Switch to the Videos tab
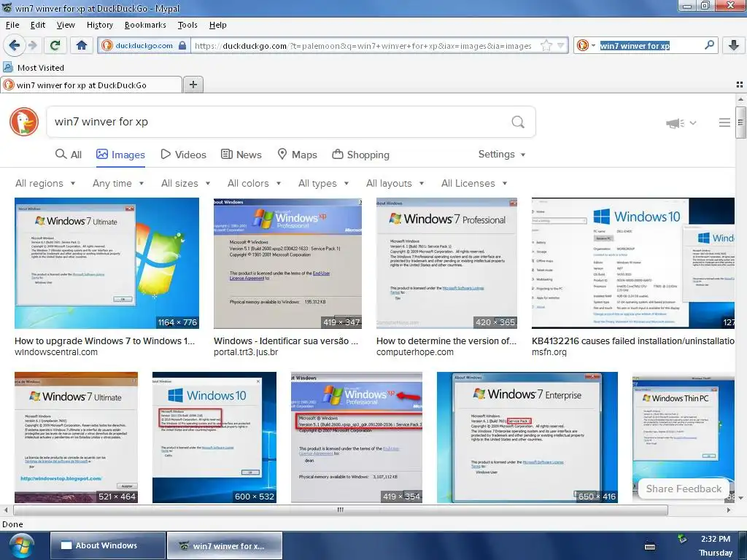747x560 pixels. pyautogui.click(x=183, y=155)
